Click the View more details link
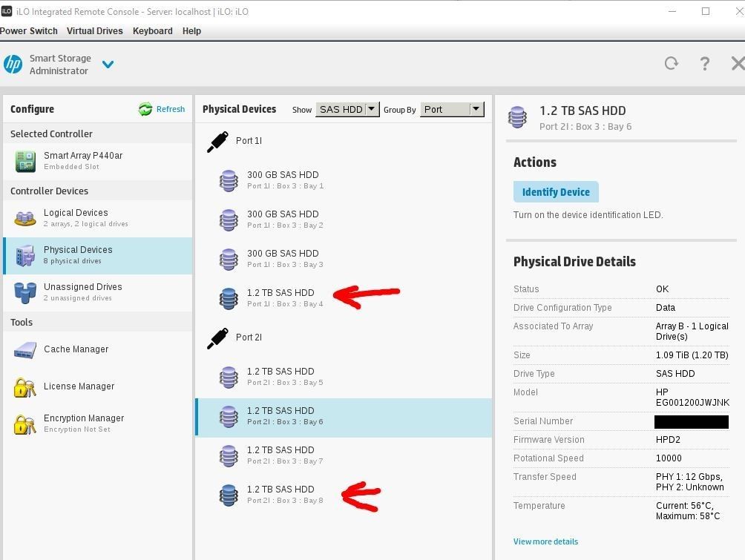This screenshot has width=745, height=560. [545, 541]
